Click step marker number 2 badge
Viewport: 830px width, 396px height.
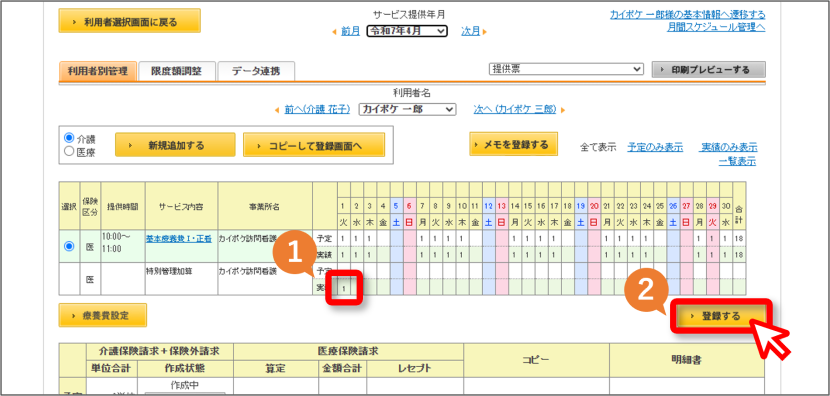point(644,293)
